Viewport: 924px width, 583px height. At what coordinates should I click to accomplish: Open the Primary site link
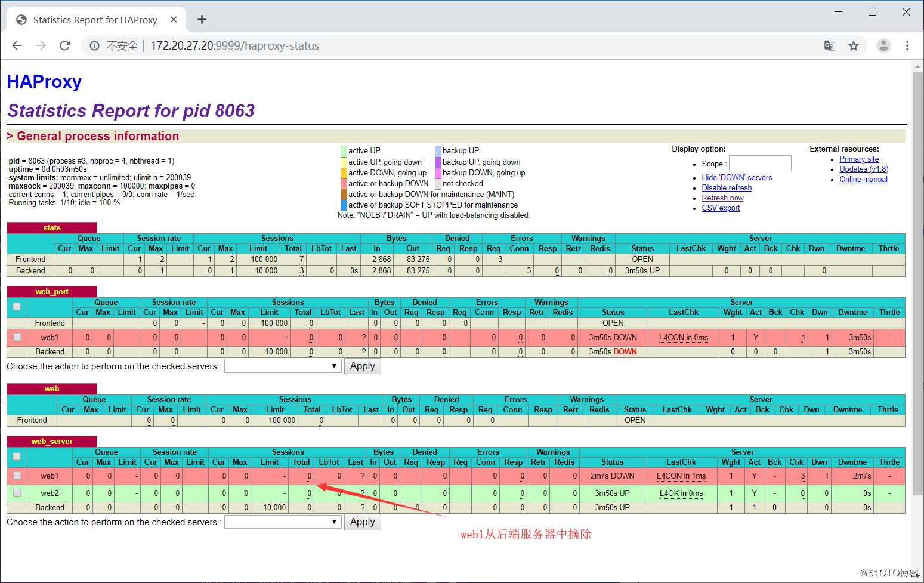point(859,159)
